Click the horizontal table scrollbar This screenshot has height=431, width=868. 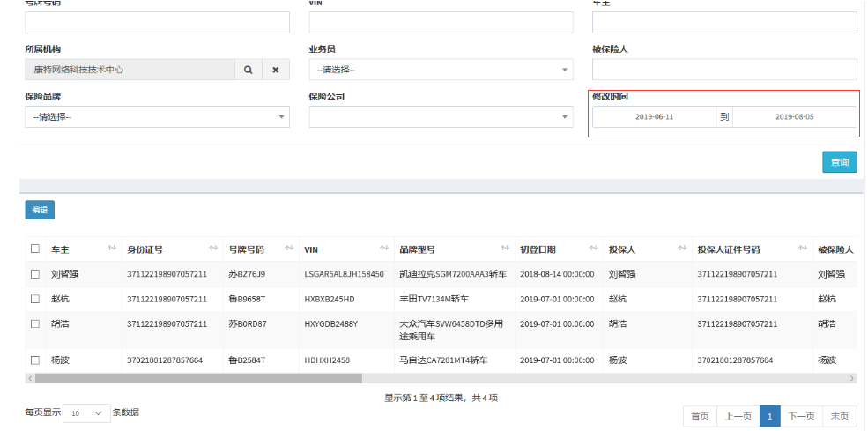point(198,378)
